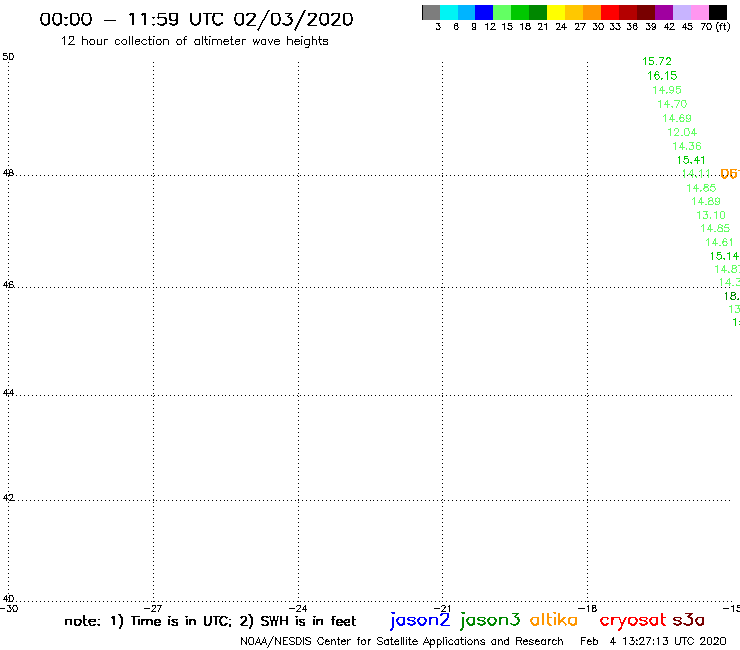
Task: Select the orange 'altika' legend label
Action: 554,620
